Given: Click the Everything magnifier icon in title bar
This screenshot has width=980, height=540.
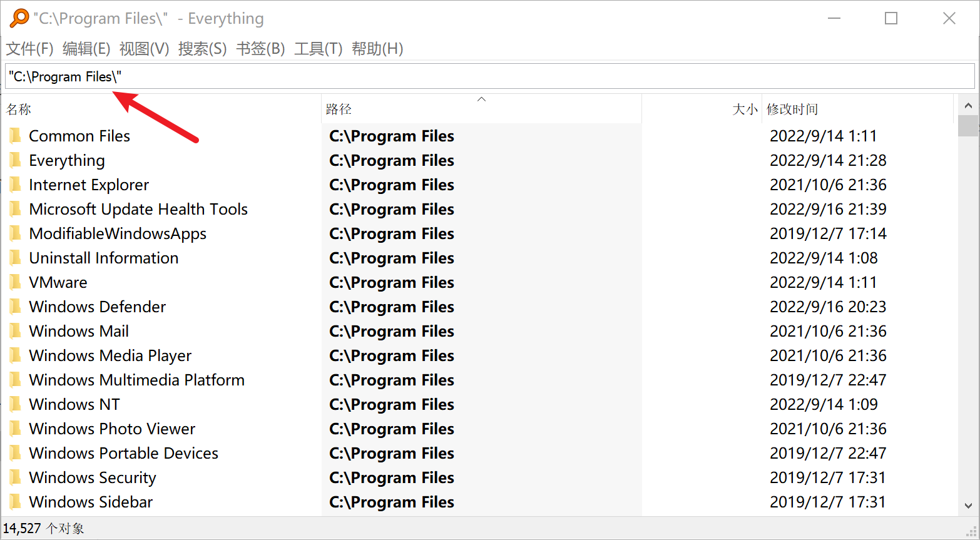Looking at the screenshot, I should pos(19,18).
